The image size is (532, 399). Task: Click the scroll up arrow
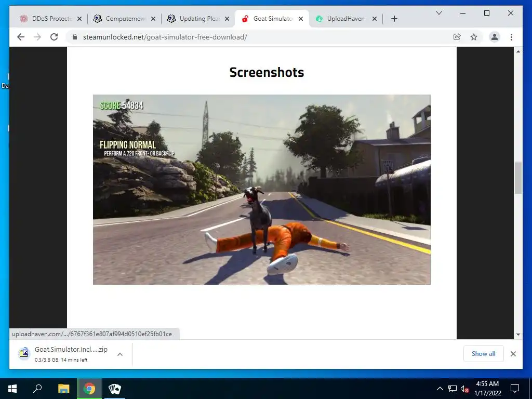(x=518, y=51)
